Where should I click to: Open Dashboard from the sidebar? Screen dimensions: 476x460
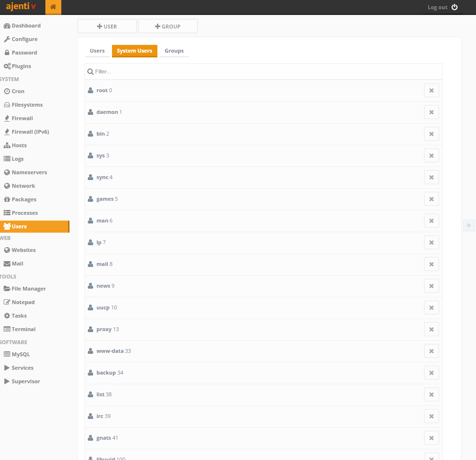pos(26,26)
